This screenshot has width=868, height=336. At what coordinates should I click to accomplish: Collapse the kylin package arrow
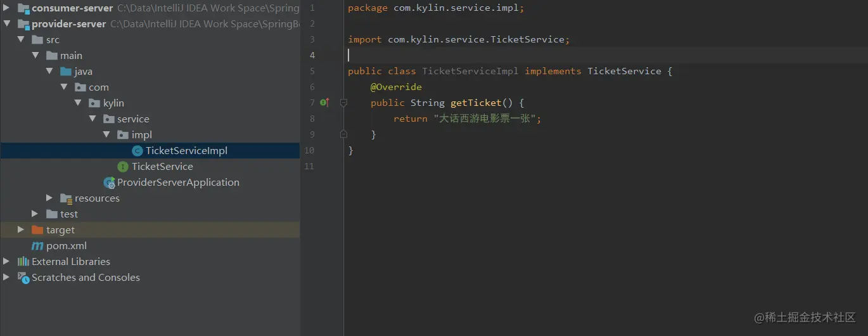coord(77,103)
